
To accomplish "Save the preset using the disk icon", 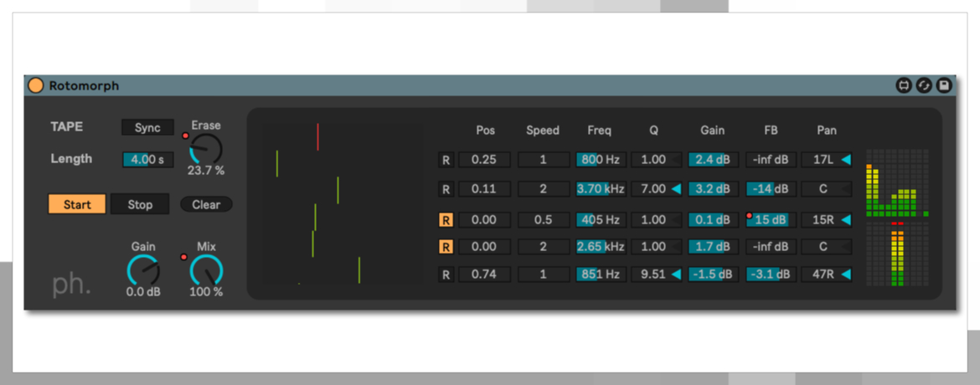I will [944, 85].
